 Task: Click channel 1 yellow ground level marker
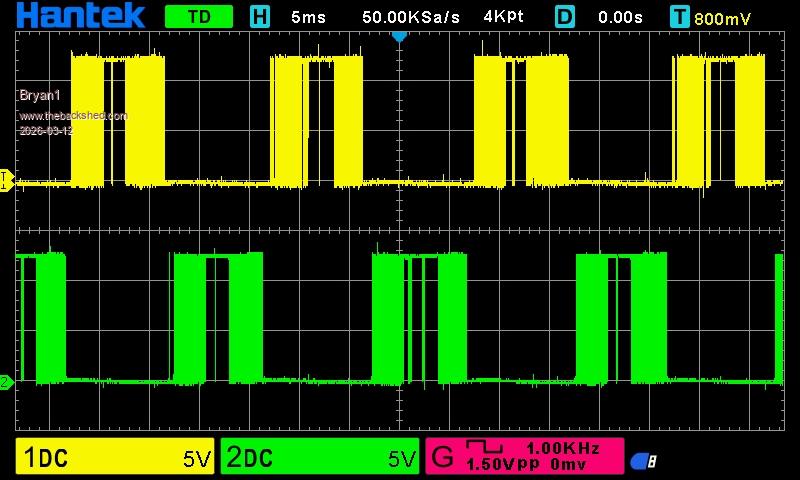click(5, 181)
